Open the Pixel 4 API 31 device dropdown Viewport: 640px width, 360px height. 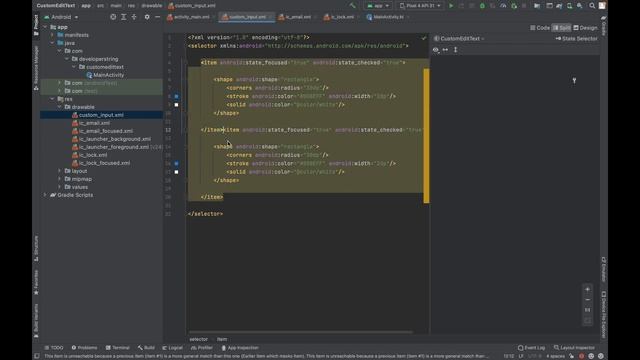(x=420, y=6)
